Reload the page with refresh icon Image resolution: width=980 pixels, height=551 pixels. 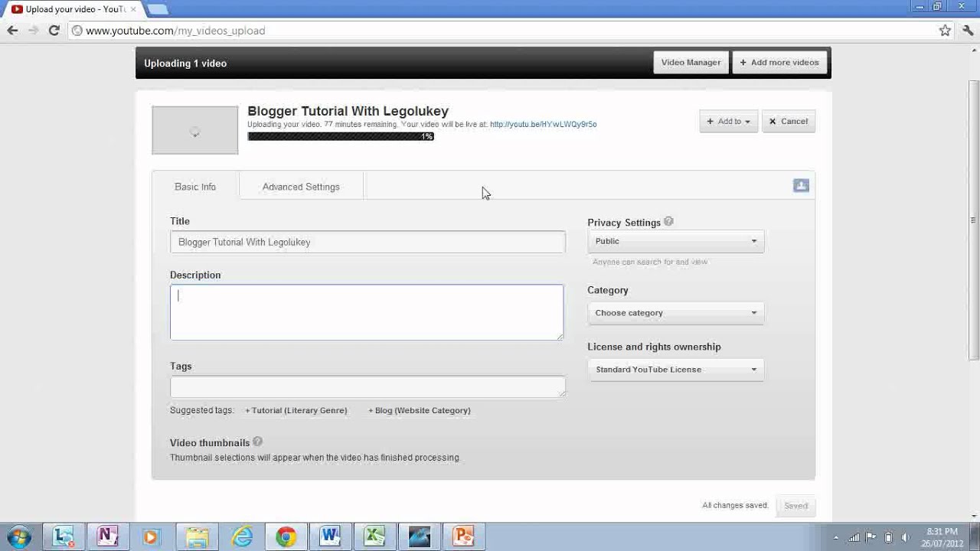coord(54,31)
